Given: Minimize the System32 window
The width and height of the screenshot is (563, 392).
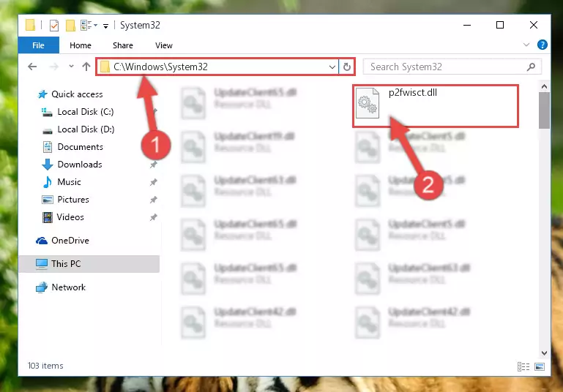Looking at the screenshot, I should tap(467, 25).
